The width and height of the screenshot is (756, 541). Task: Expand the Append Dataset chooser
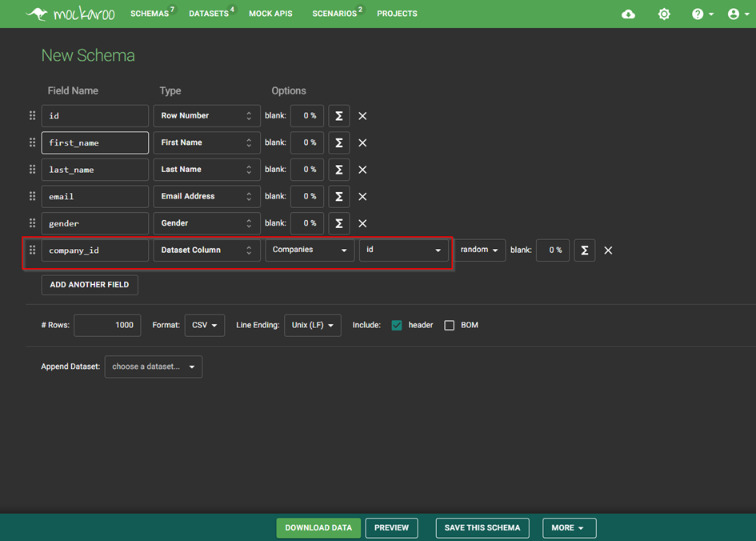(x=154, y=367)
